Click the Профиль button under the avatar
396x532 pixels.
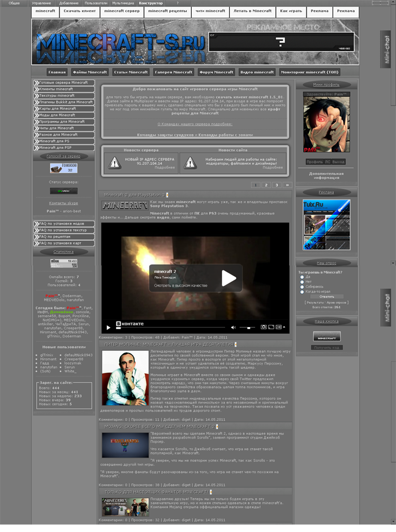[x=315, y=162]
